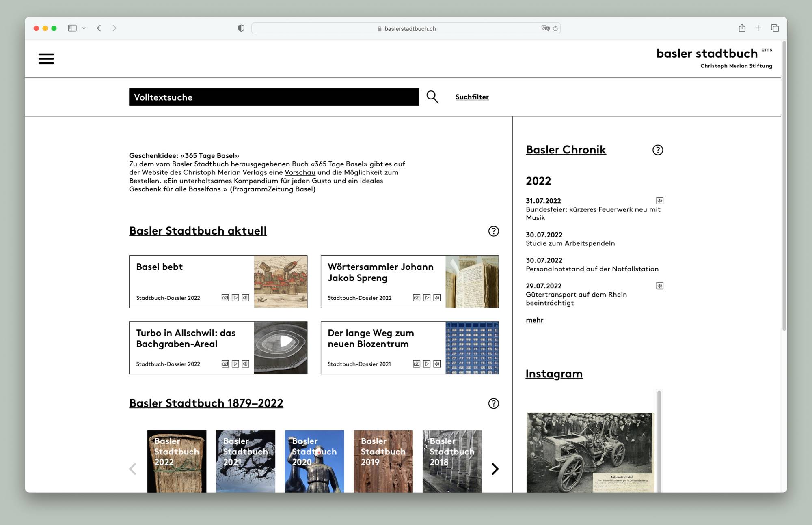The height and width of the screenshot is (525, 812).
Task: Advance the Stadtbuch carousel to the right
Action: [x=495, y=469]
